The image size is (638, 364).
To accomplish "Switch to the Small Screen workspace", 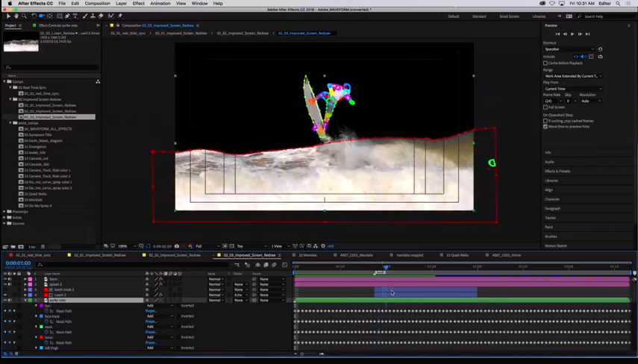I will coord(509,16).
